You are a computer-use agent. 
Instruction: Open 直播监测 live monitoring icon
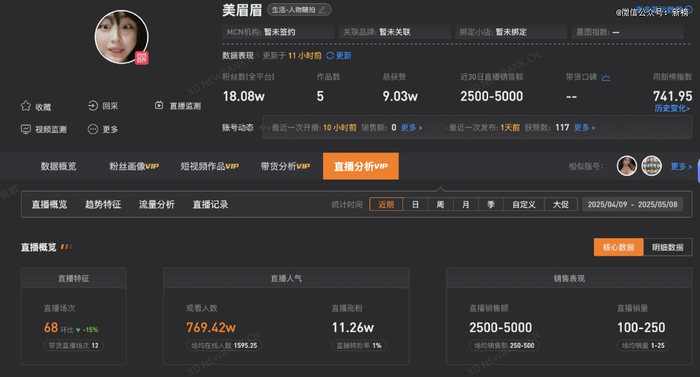coord(159,105)
